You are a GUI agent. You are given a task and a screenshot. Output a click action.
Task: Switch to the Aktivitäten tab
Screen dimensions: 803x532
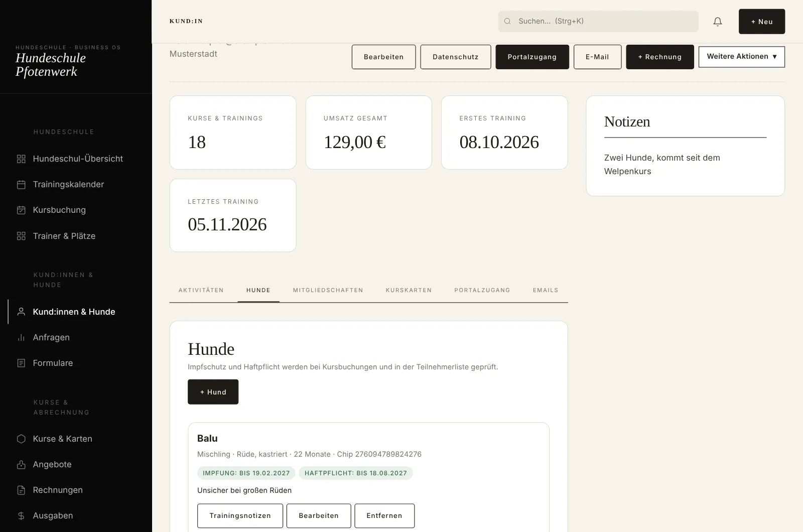(x=201, y=290)
